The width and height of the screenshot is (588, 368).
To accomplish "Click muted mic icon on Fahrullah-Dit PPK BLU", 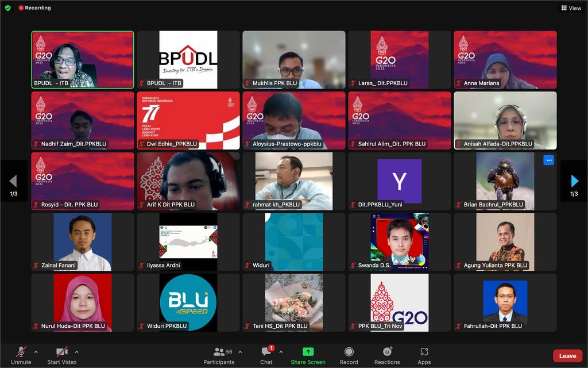I will [459, 327].
